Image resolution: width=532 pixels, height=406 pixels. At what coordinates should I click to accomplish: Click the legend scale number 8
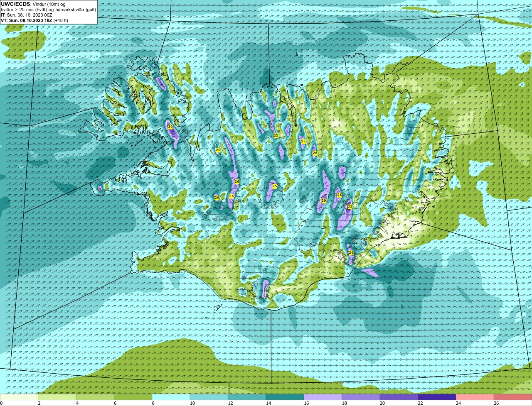tap(153, 403)
